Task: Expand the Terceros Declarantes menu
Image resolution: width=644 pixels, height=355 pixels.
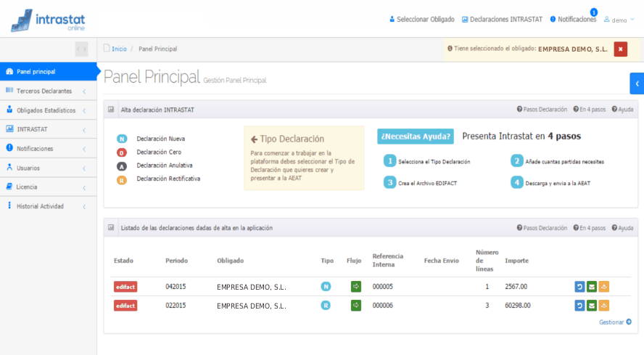Action: pyautogui.click(x=48, y=91)
